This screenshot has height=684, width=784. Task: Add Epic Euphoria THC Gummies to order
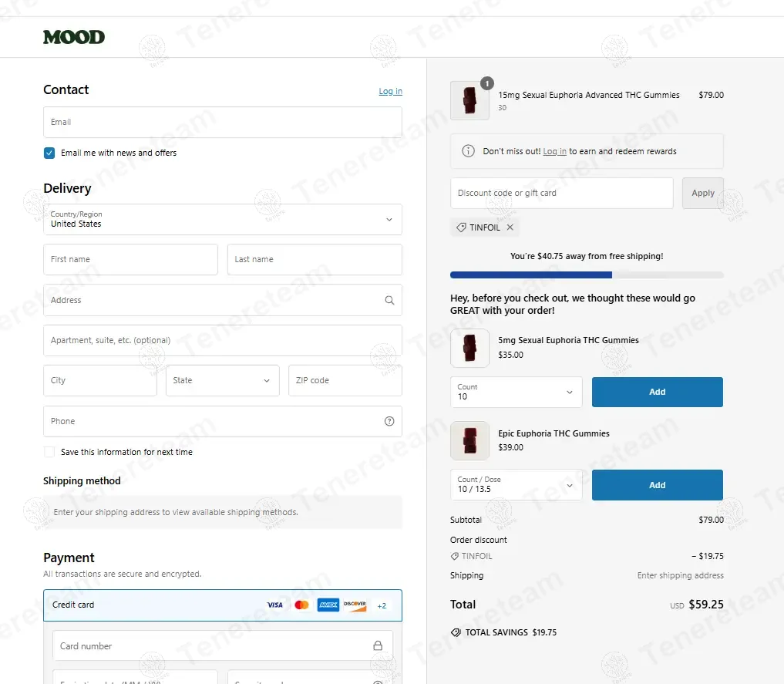[657, 485]
